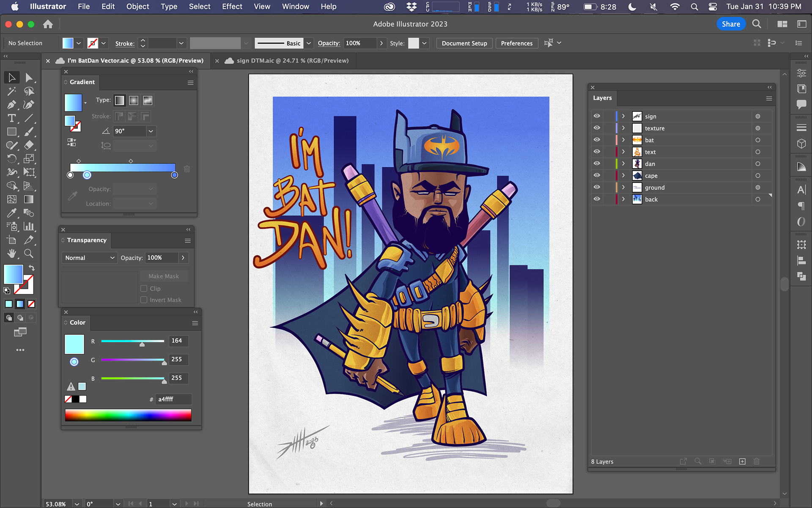Hide the back layer
Screen dimensions: 812x508
tap(597, 199)
